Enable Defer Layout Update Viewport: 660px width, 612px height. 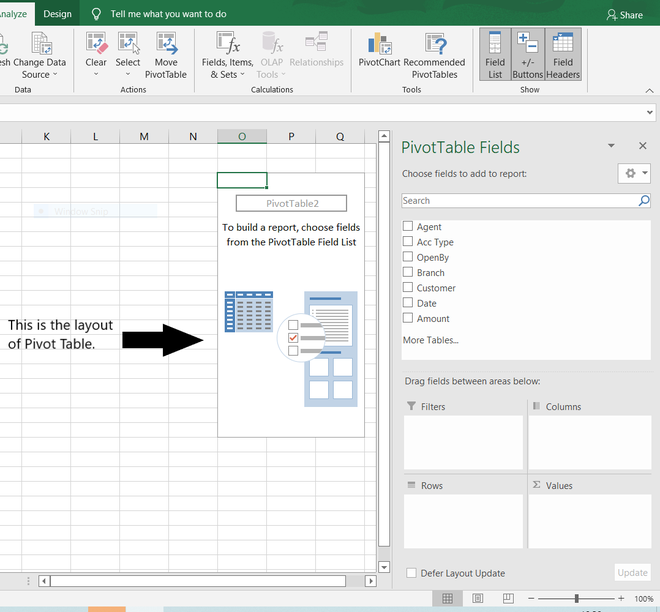point(411,573)
